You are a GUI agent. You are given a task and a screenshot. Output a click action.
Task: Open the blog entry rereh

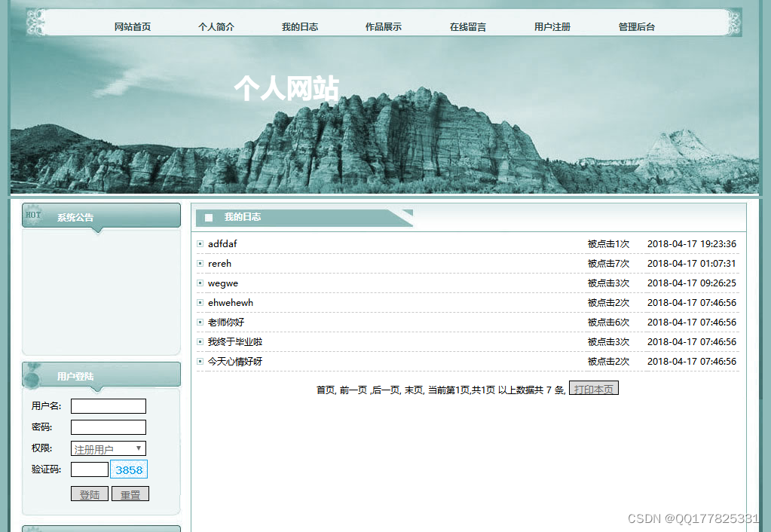(x=219, y=263)
